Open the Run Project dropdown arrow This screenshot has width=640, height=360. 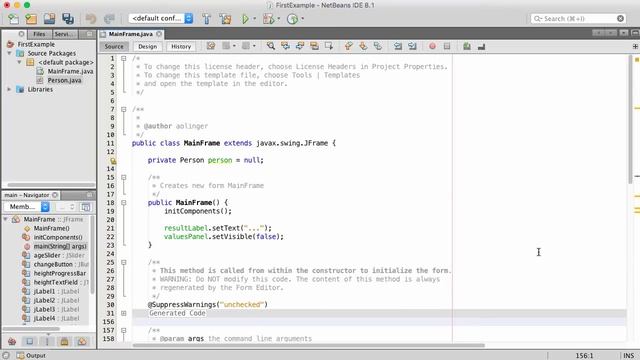(x=255, y=19)
